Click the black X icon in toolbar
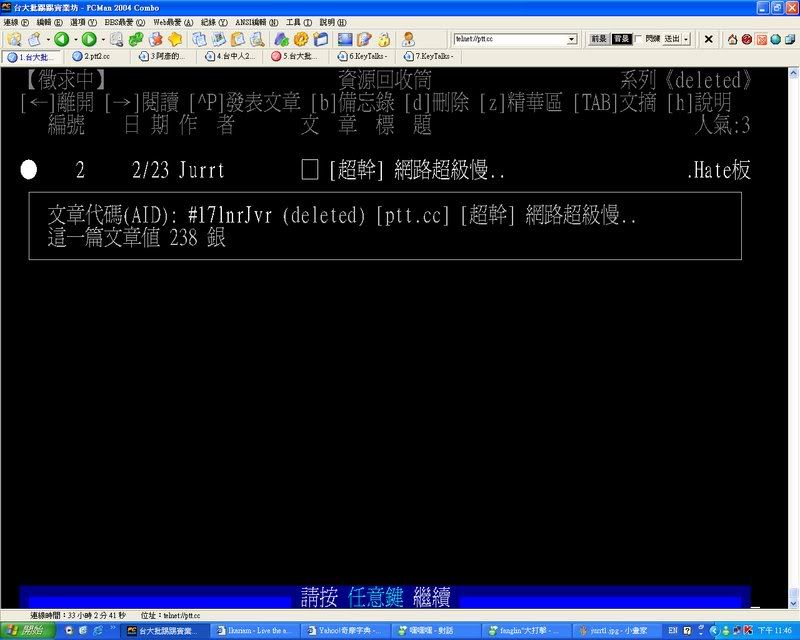800x640 pixels. click(709, 39)
